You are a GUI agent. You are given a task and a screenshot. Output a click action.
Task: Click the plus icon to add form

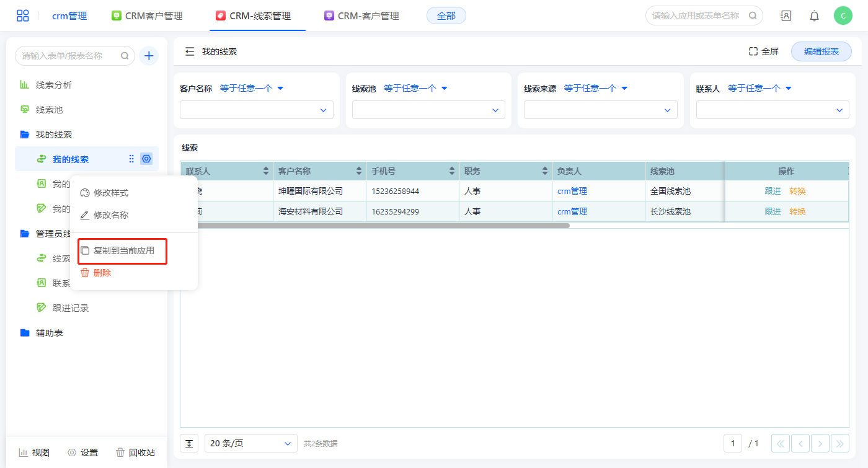[149, 56]
